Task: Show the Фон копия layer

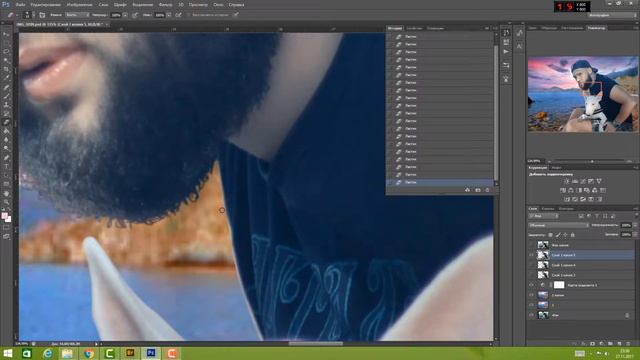Action: tap(531, 245)
